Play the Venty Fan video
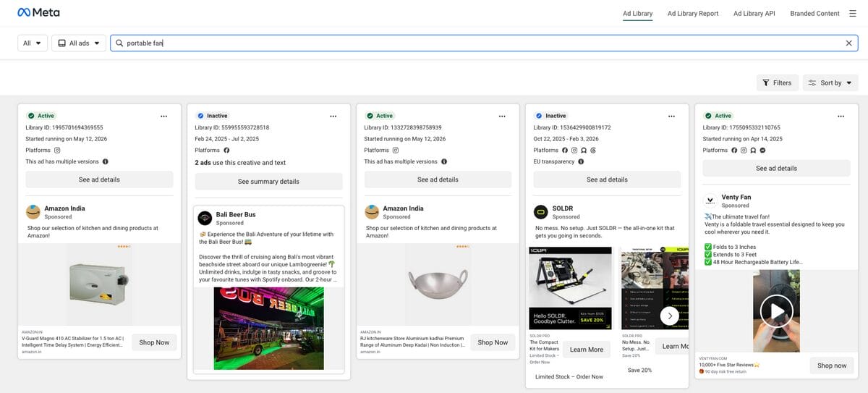The image size is (868, 393). [x=777, y=311]
